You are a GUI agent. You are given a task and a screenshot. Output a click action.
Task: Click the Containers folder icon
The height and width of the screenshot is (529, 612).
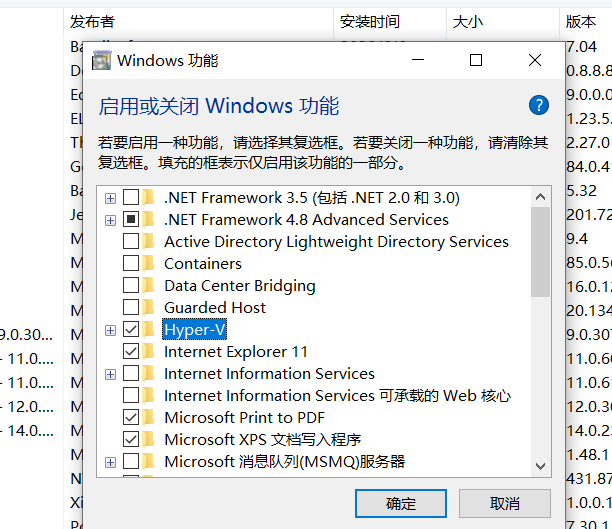148,264
